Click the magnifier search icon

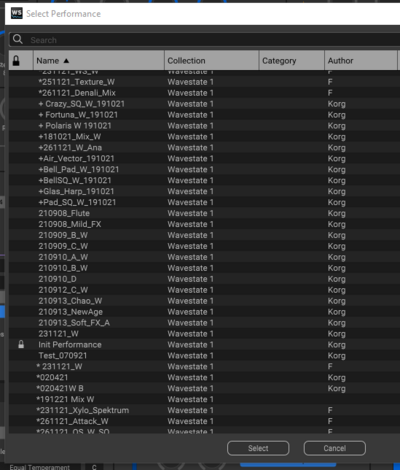18,39
